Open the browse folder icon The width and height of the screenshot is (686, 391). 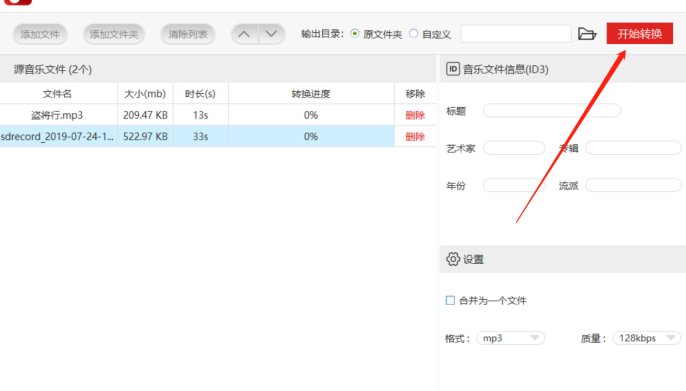point(587,34)
